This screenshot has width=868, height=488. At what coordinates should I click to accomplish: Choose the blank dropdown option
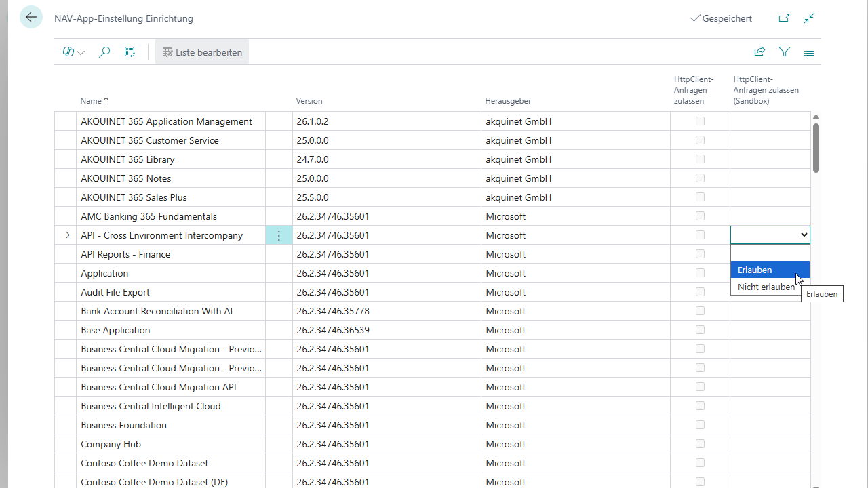click(770, 253)
